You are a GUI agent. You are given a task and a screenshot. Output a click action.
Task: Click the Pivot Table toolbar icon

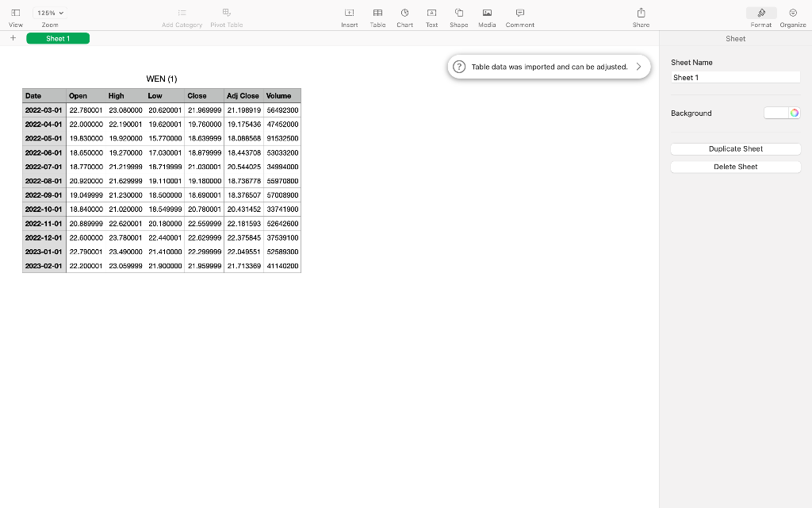[x=226, y=13]
